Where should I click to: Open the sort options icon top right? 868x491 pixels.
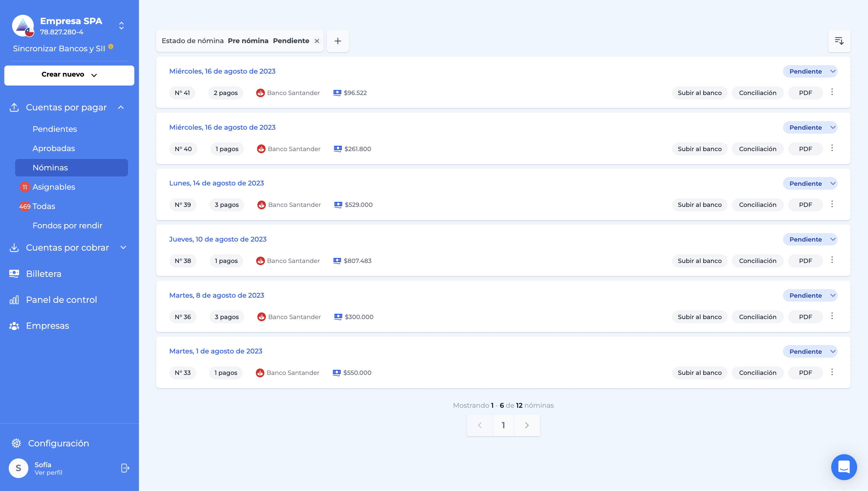[x=839, y=41]
